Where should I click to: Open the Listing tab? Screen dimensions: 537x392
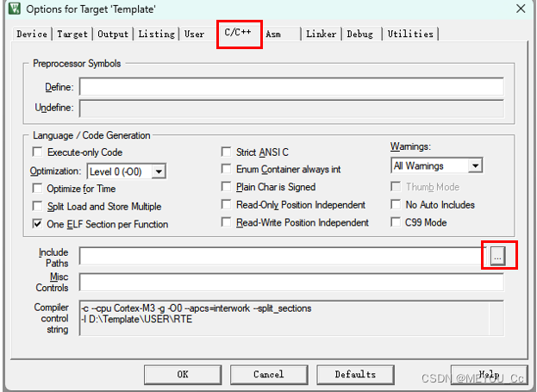(157, 34)
